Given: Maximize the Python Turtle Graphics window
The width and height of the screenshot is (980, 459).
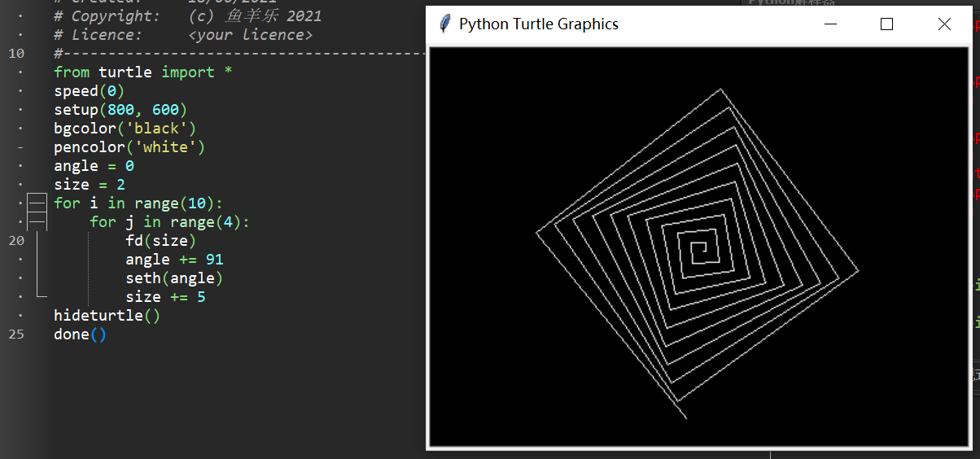Looking at the screenshot, I should [x=887, y=24].
